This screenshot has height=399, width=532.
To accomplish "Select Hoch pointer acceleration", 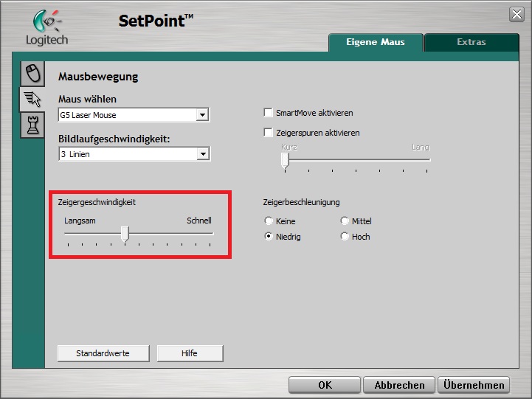I will coord(345,236).
